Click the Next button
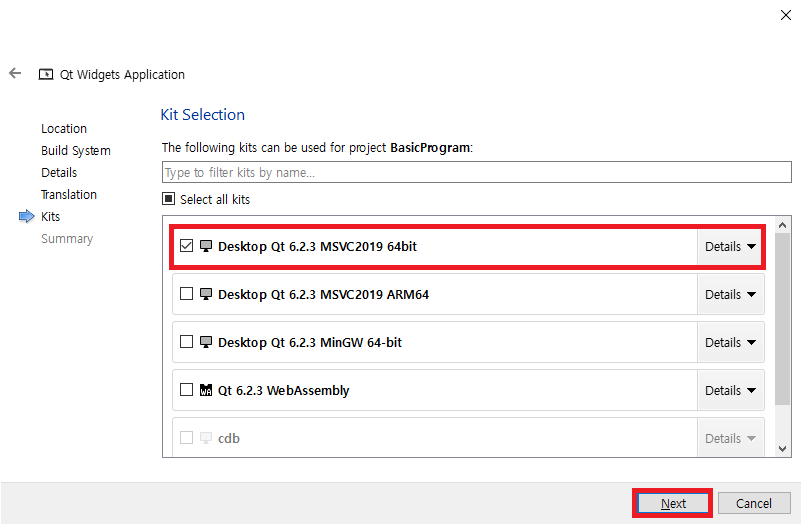 (673, 504)
